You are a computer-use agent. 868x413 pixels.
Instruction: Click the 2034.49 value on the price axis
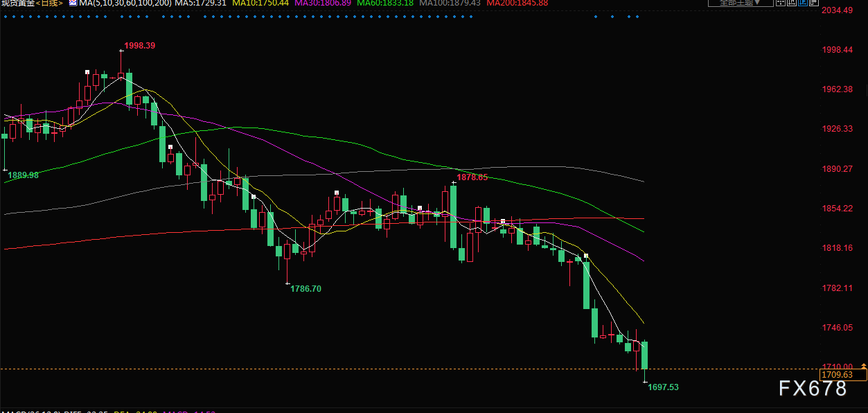point(836,10)
